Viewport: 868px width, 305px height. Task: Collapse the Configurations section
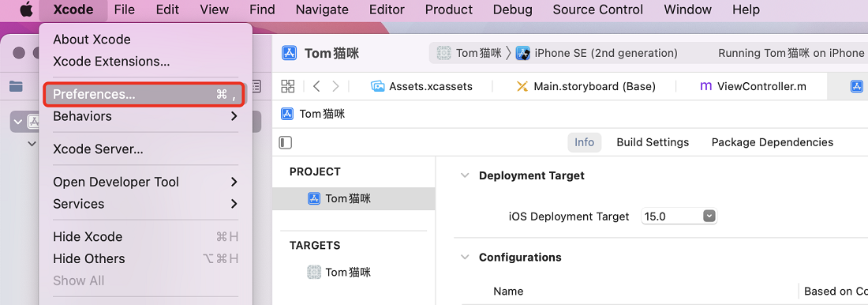pyautogui.click(x=465, y=258)
